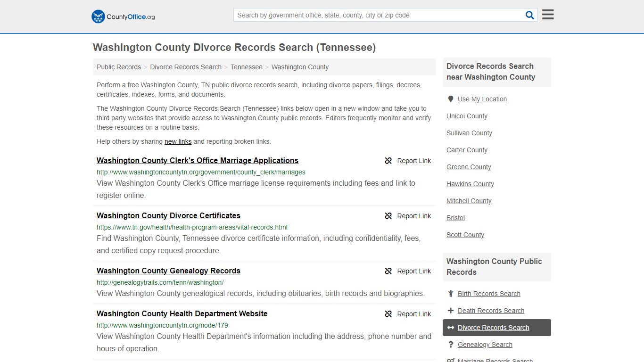
Task: Open Tennessee breadcrumb
Action: (247, 67)
